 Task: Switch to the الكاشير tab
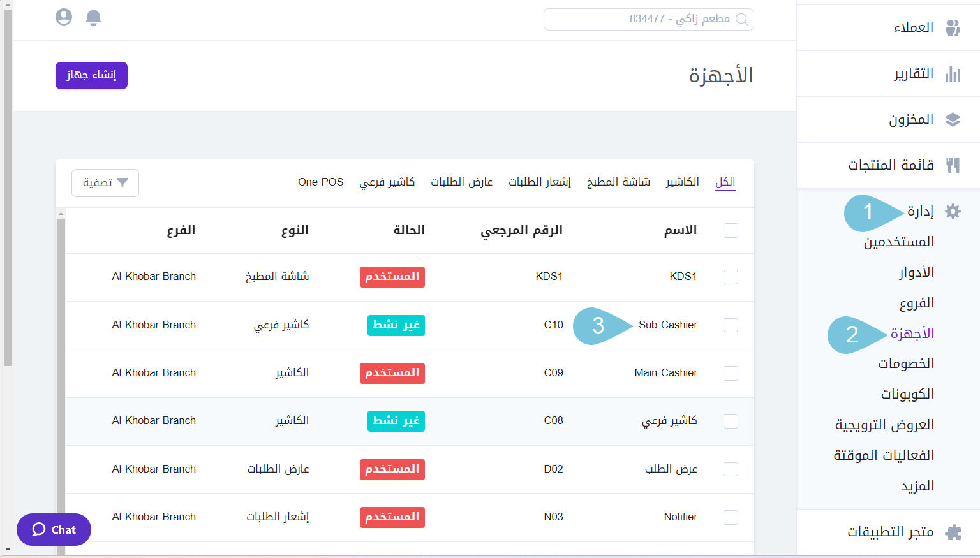[x=682, y=181]
